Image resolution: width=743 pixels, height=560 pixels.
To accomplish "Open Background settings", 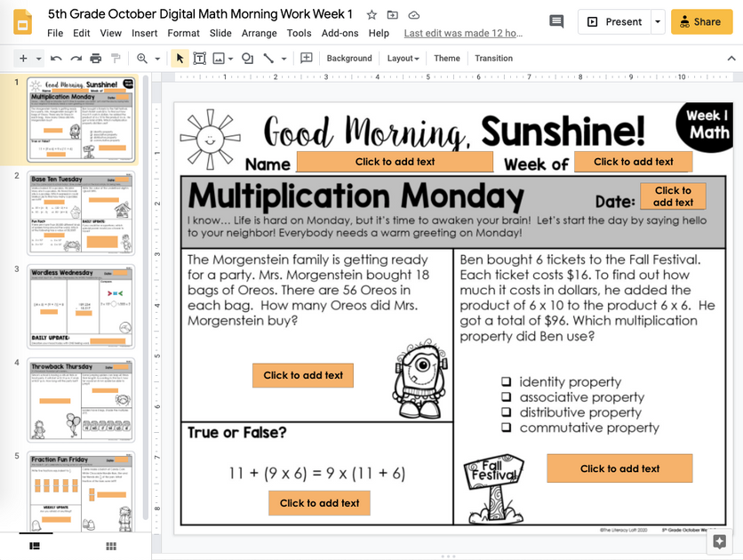I will [348, 59].
